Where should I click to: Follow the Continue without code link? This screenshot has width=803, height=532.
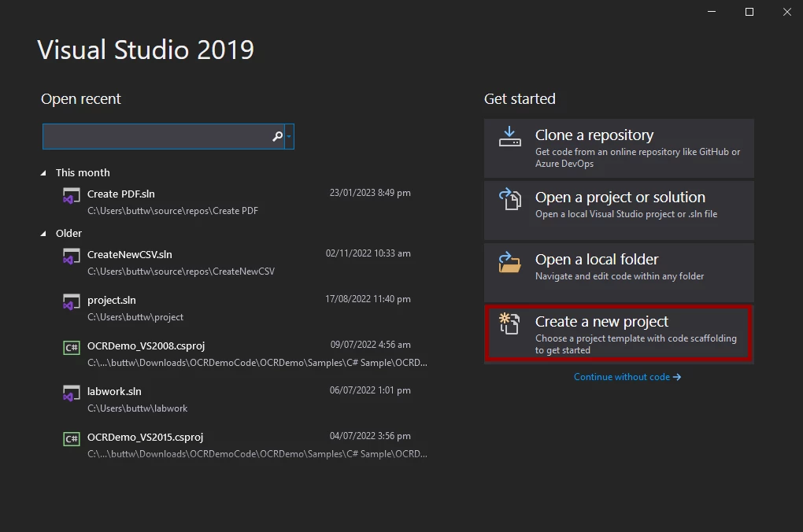627,377
